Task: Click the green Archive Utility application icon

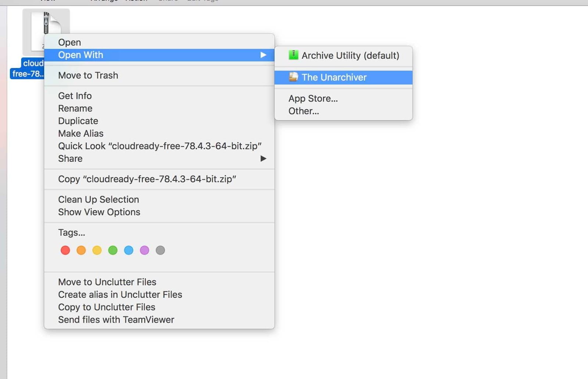Action: [x=293, y=55]
